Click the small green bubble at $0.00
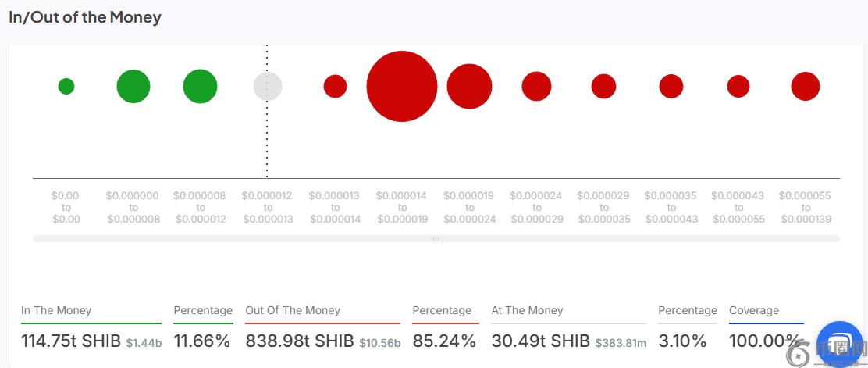 coord(66,86)
